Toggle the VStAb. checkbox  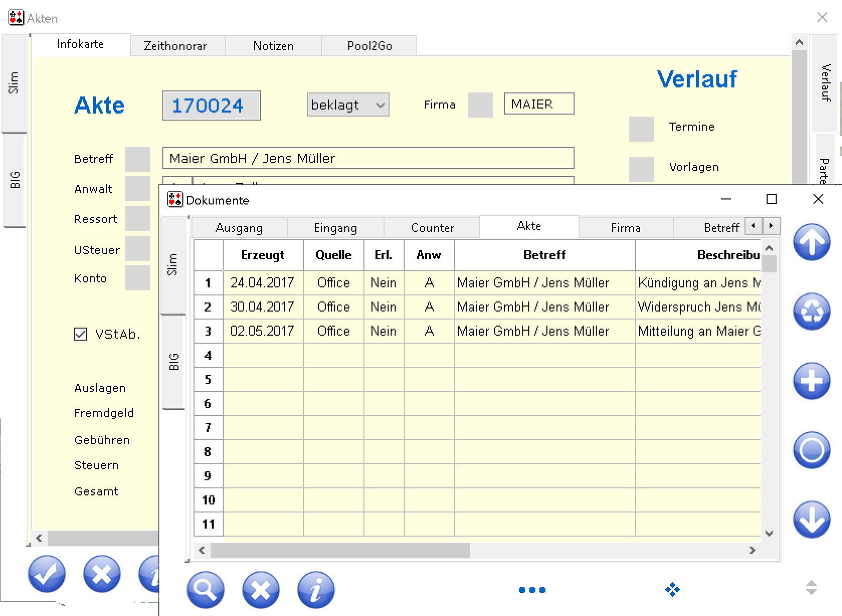(x=80, y=334)
